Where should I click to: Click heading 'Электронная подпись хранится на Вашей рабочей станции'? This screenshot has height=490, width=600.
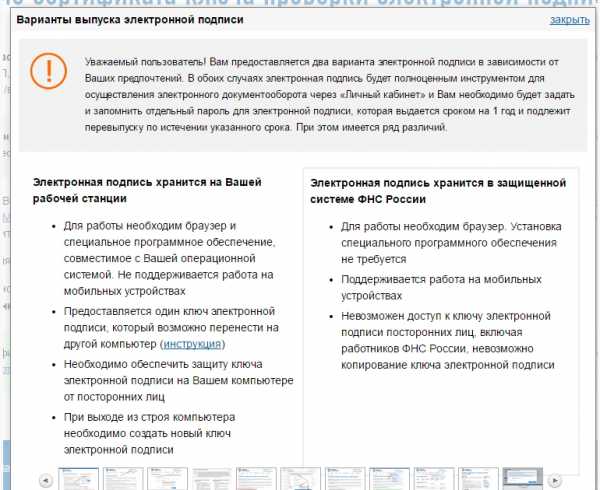(x=147, y=190)
